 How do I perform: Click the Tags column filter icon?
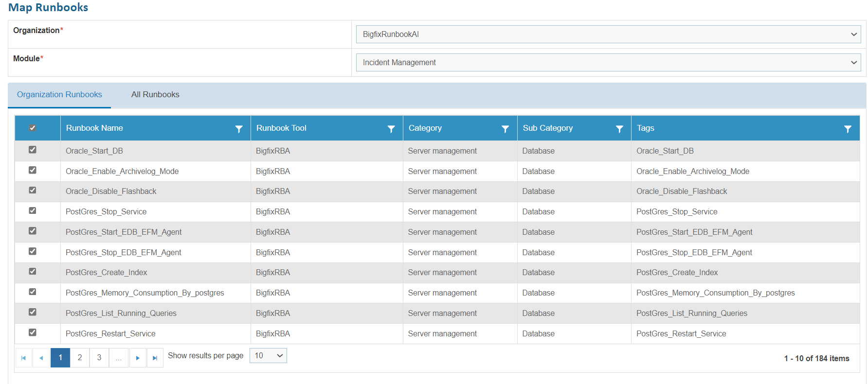coord(848,129)
